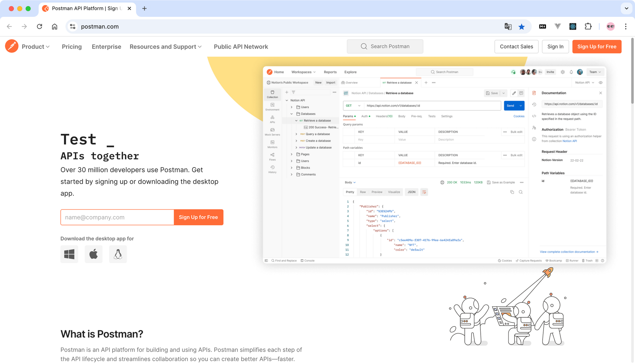This screenshot has height=364, width=635.
Task: Click the Public API Network link
Action: tap(241, 47)
